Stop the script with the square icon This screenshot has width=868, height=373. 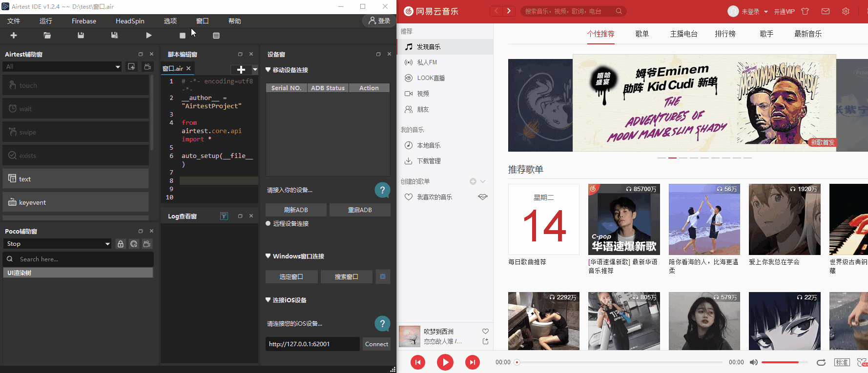click(183, 36)
